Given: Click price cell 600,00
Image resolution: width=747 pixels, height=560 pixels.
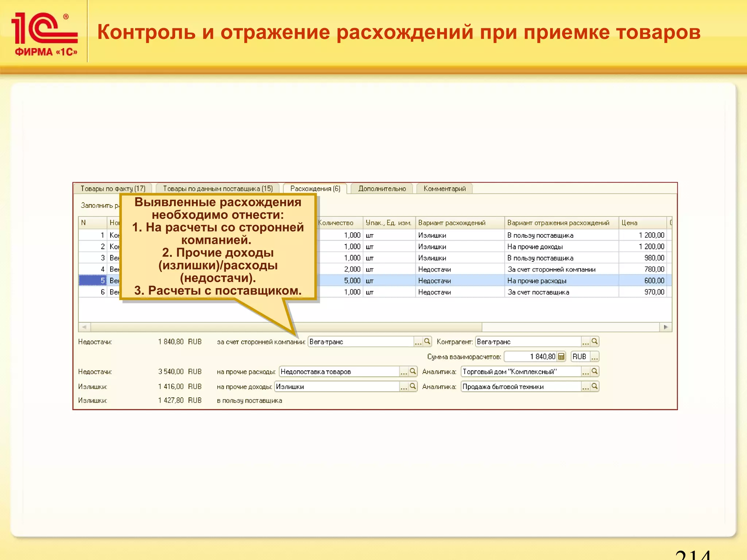Looking at the screenshot, I should (643, 281).
